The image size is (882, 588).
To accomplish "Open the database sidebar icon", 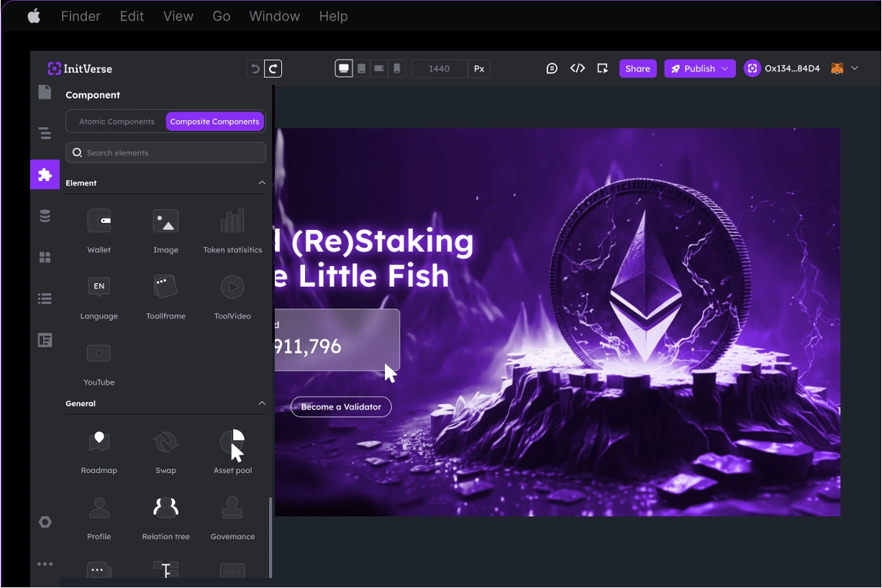I will point(45,216).
